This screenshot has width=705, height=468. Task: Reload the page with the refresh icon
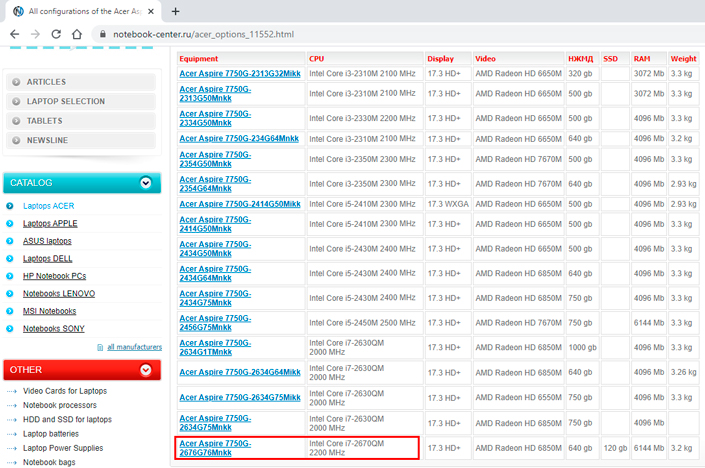[x=56, y=34]
